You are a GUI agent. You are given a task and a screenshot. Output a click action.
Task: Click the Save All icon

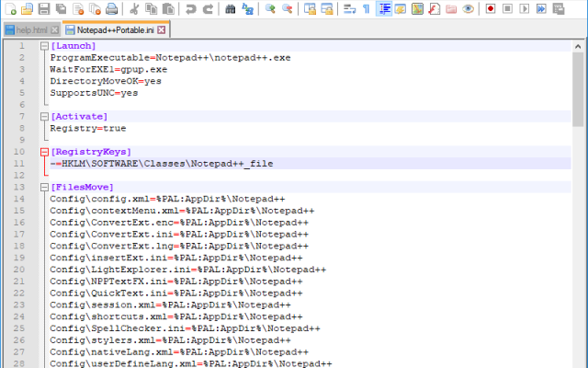(x=61, y=8)
